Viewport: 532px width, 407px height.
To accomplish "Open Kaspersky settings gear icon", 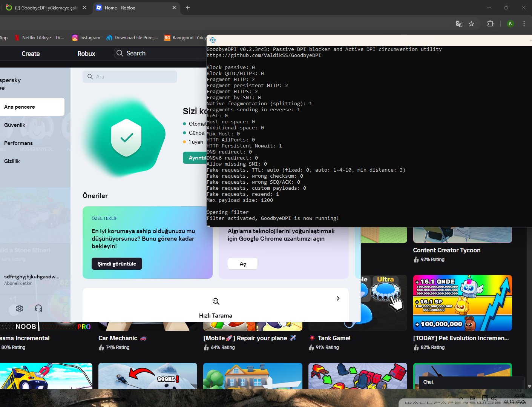I will 20,309.
